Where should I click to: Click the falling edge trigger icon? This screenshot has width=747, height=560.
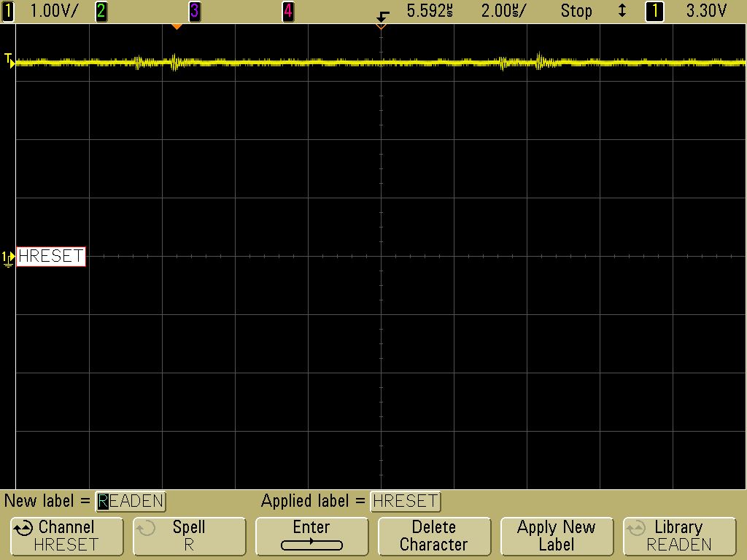tap(382, 16)
